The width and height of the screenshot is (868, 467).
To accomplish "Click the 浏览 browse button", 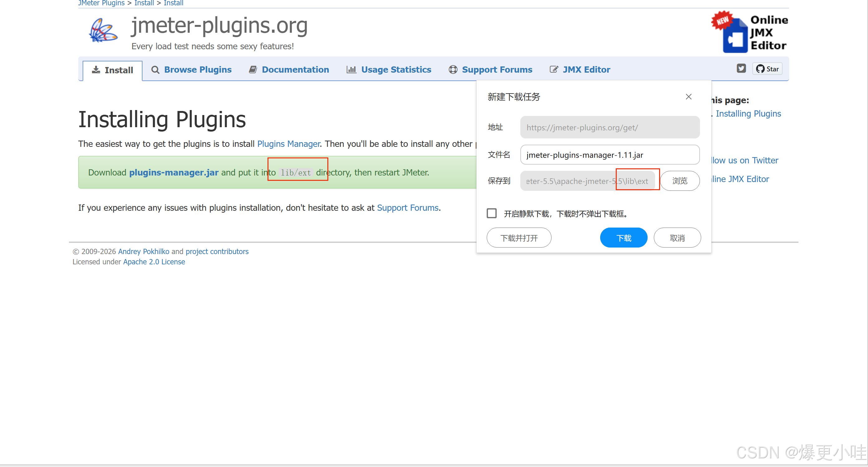I will [679, 181].
